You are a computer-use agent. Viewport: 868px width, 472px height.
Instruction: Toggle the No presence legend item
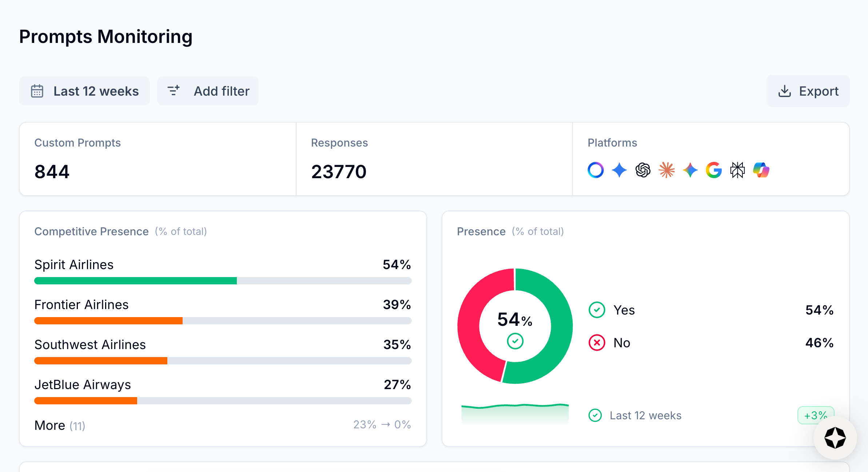621,343
